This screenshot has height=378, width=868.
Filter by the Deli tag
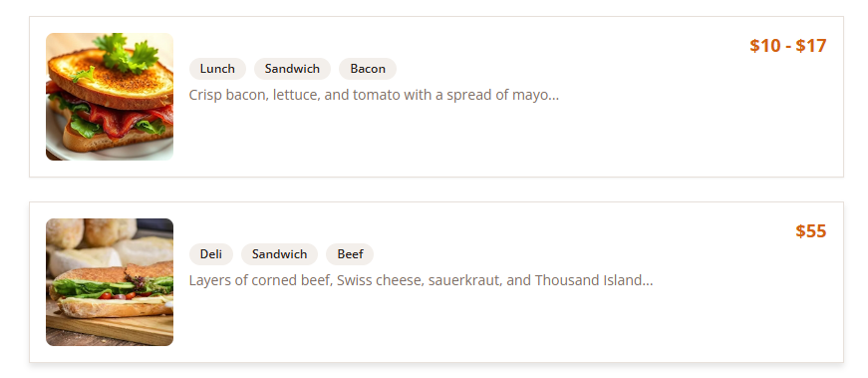211,254
